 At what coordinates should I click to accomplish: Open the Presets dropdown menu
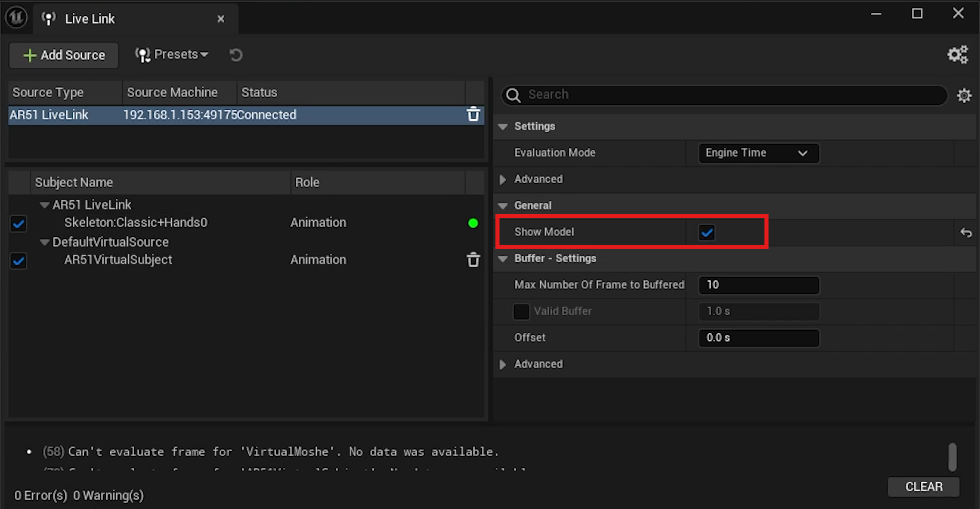coord(172,55)
